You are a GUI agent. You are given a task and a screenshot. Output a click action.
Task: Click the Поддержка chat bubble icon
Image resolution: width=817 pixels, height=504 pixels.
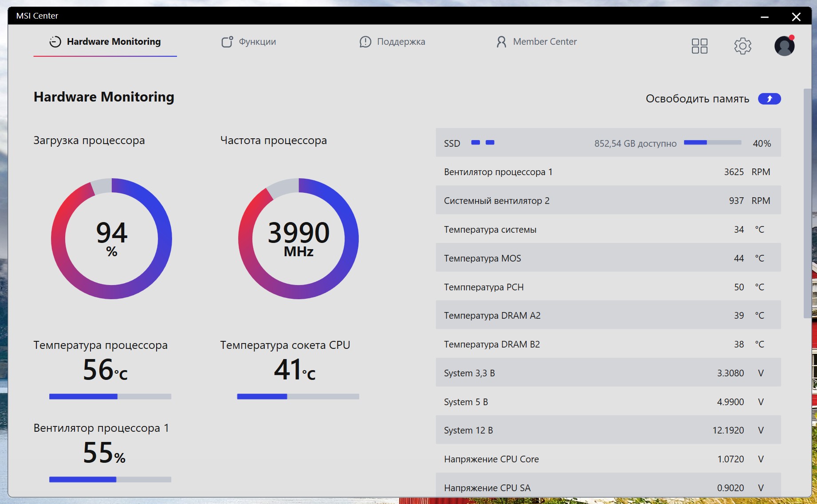(x=365, y=42)
